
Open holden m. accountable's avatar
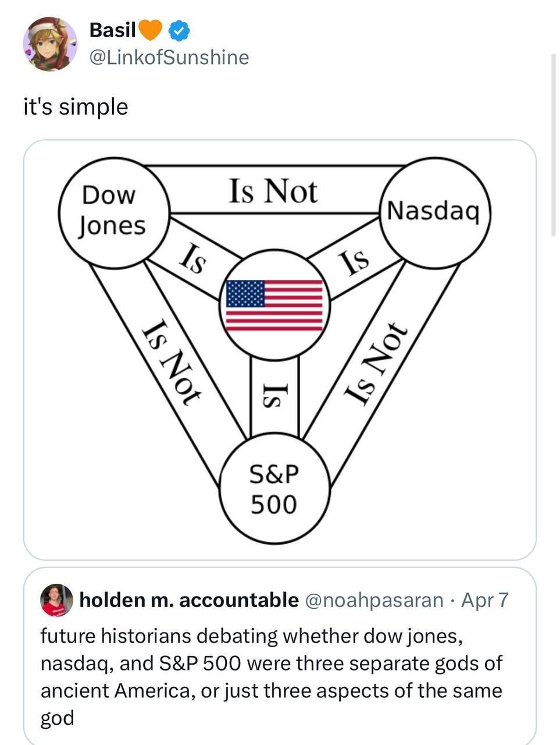56,600
